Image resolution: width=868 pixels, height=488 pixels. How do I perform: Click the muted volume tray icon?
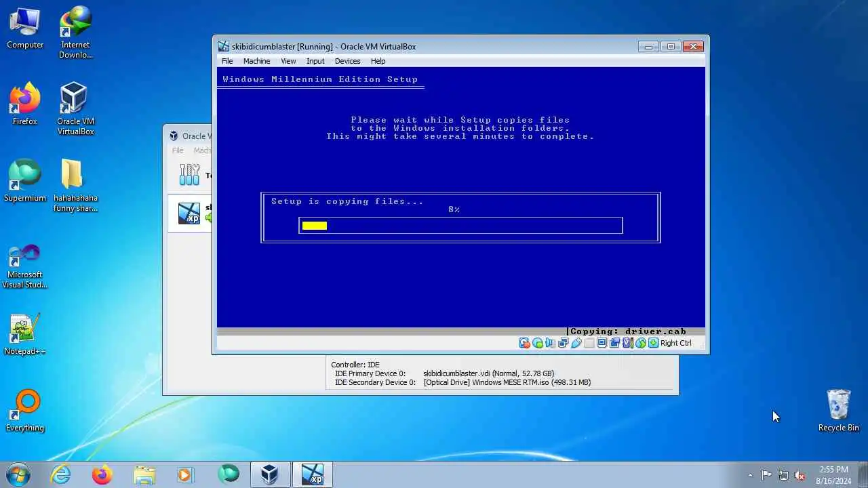click(800, 475)
